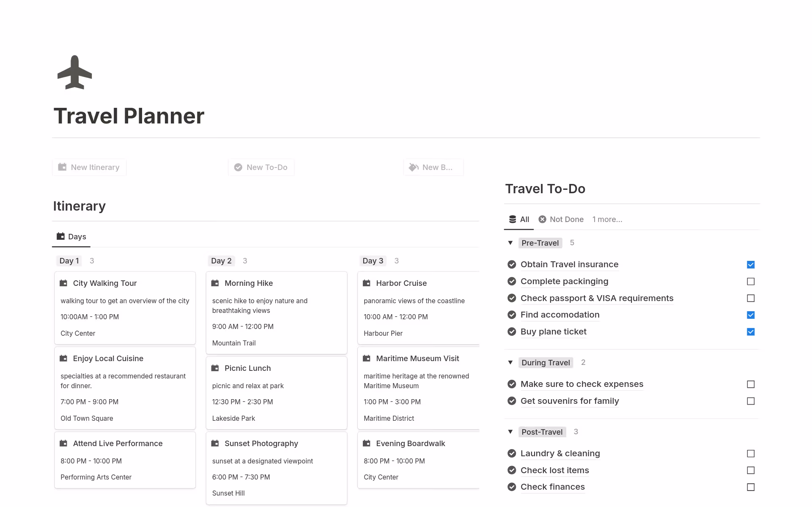Collapse the Pre-Travel group
Screen dimensions: 812x507
510,243
